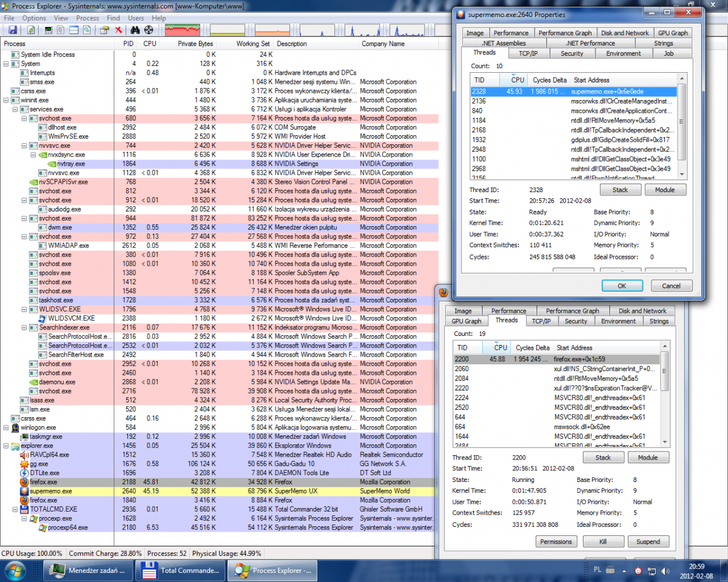Click the nvtray.exe NVIDIA icon

[52, 164]
